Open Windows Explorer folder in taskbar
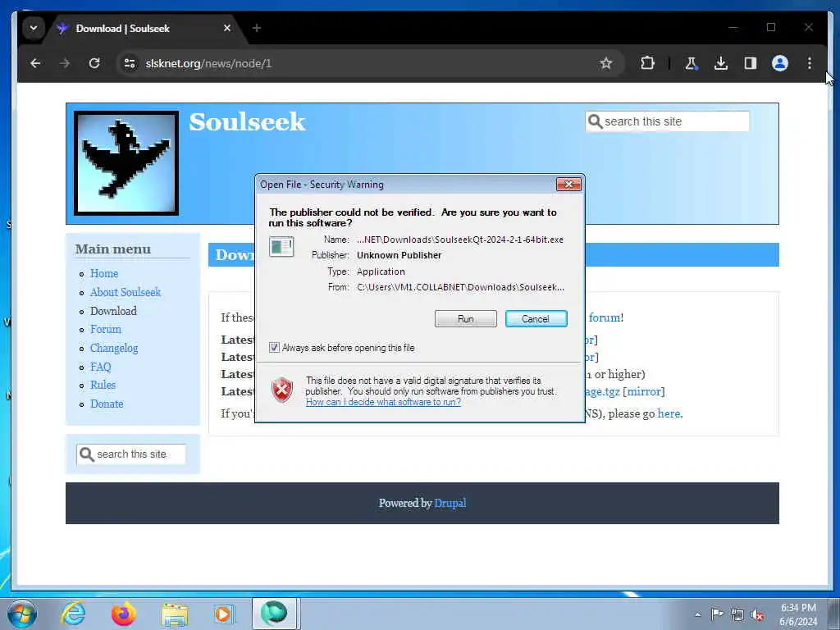This screenshot has height=630, width=840. pos(175,614)
